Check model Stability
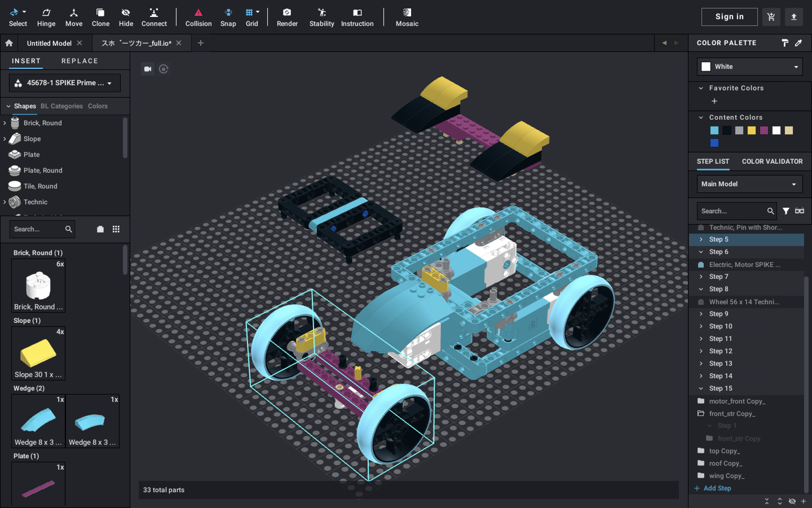The height and width of the screenshot is (508, 812). 321,17
